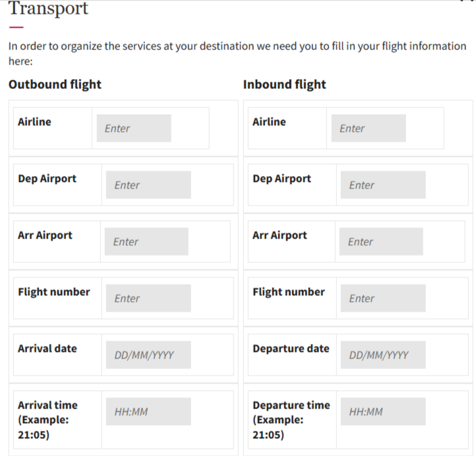Viewport: 476px width, 456px height.
Task: Click the Transport page title
Action: pos(48,10)
